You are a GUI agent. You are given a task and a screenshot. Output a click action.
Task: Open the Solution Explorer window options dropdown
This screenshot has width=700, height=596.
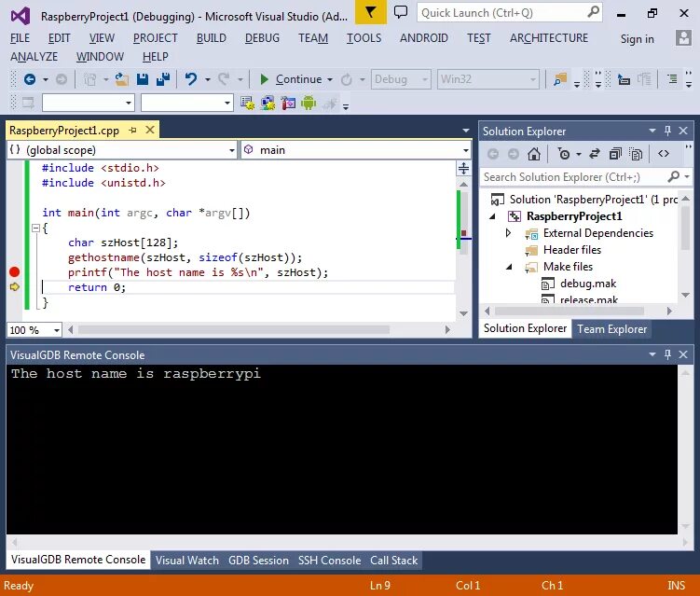tap(652, 131)
